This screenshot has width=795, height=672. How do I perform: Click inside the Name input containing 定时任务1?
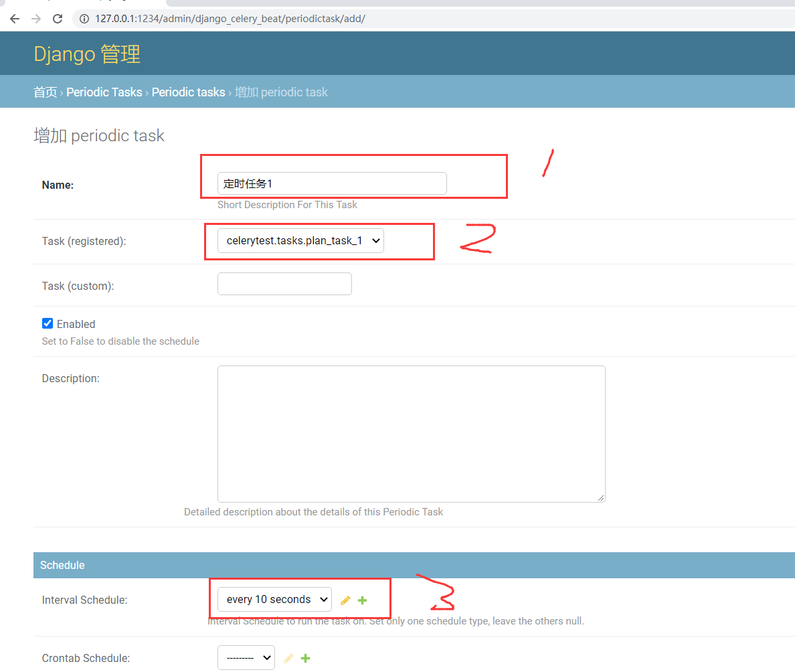[x=332, y=183]
